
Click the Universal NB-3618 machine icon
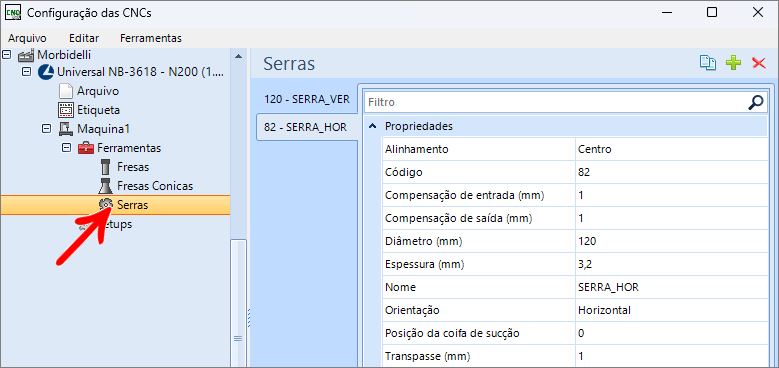[46, 72]
